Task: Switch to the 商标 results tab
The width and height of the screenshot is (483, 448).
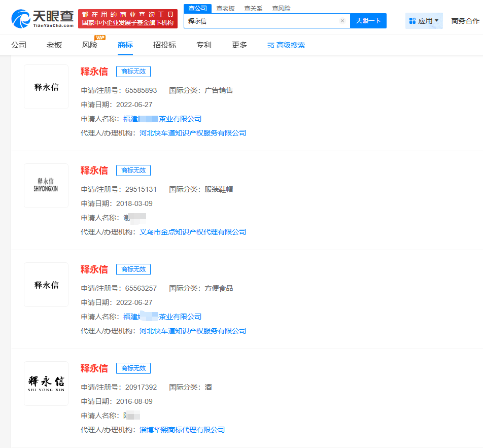Action: tap(125, 45)
